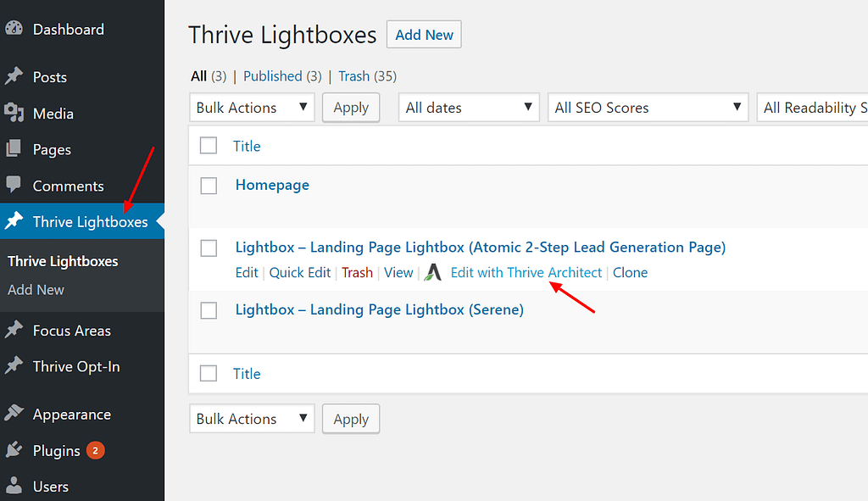Open the Focus Areas menu item
This screenshot has width=868, height=501.
point(71,331)
